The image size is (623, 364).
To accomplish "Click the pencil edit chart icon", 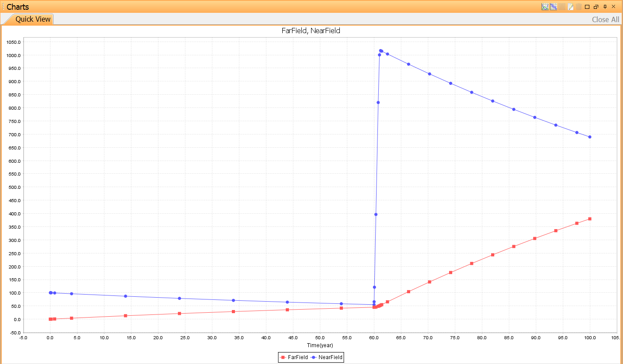I will [570, 7].
